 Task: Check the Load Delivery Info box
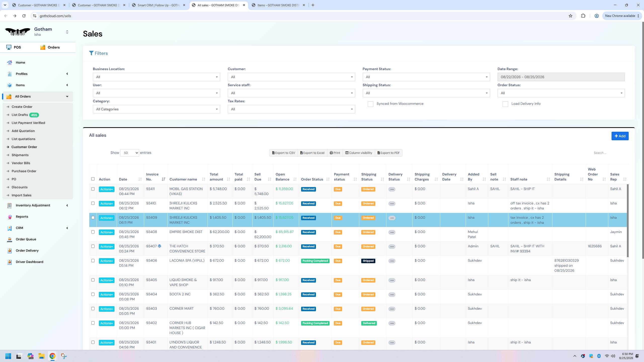[x=505, y=104]
